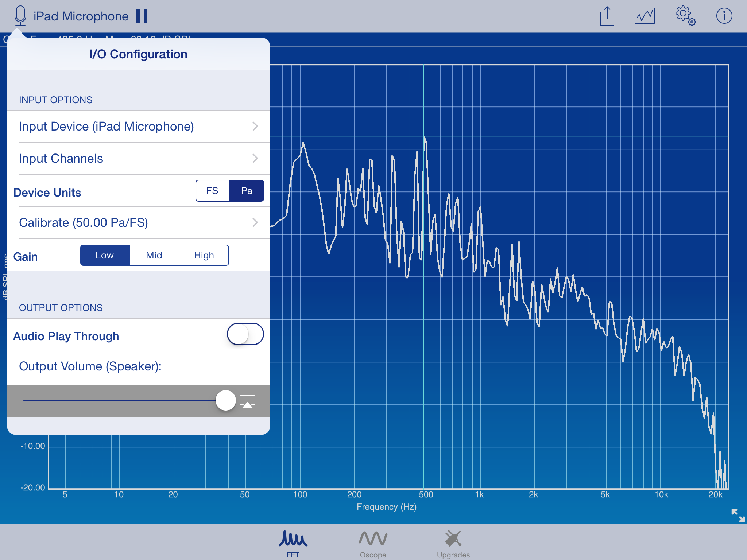Screen dimensions: 747x560
Task: Open the settings gears icon
Action: (685, 16)
